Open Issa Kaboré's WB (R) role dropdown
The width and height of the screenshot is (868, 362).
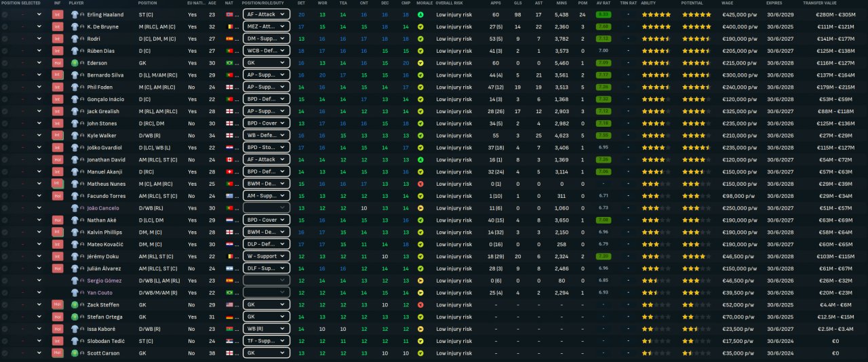pos(266,329)
